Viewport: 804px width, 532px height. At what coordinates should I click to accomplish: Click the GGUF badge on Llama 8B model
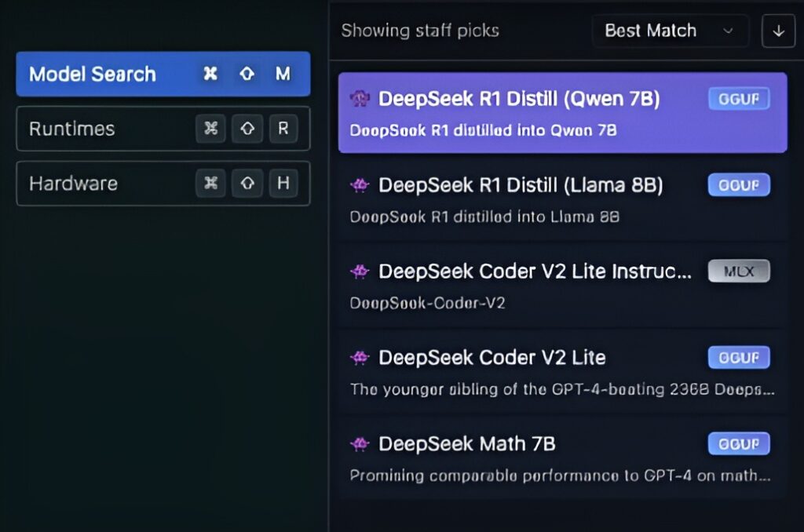pos(738,185)
